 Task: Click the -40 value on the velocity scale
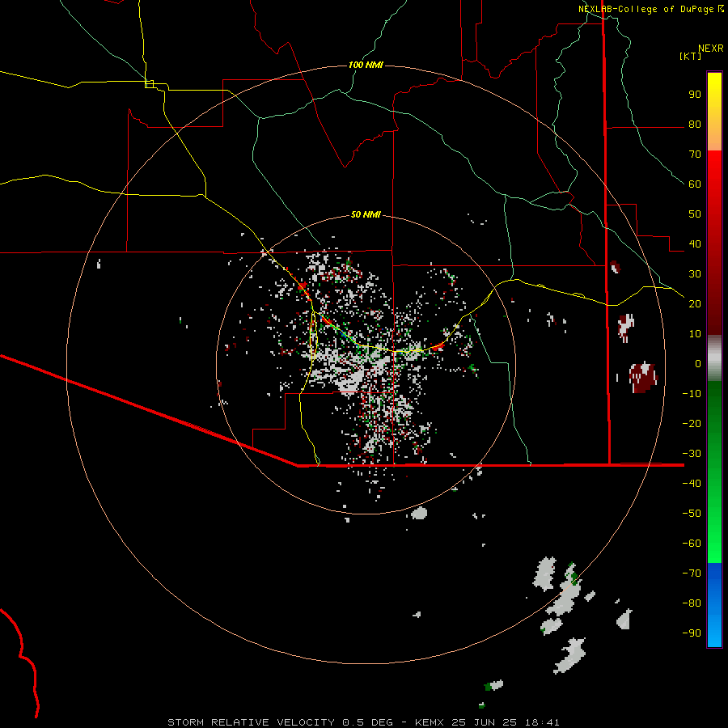(692, 484)
